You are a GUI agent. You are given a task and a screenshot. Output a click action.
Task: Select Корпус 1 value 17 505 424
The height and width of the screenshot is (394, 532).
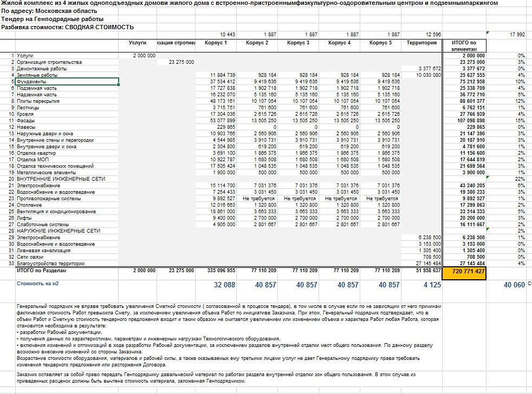pos(223,166)
